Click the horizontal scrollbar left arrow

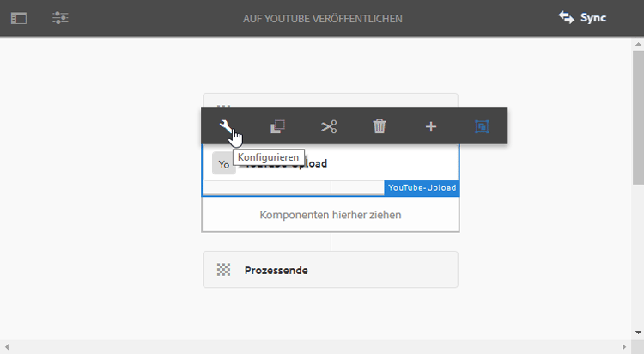(x=6, y=347)
